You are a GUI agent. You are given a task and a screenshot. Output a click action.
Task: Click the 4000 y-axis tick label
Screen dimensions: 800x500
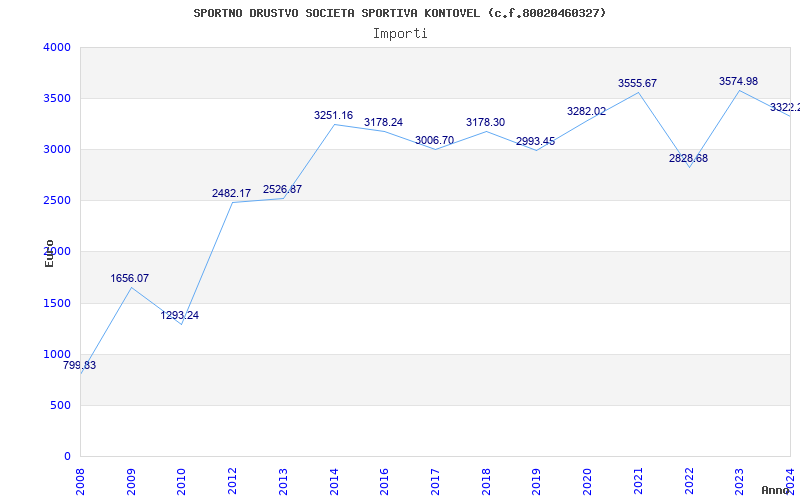[x=57, y=47]
